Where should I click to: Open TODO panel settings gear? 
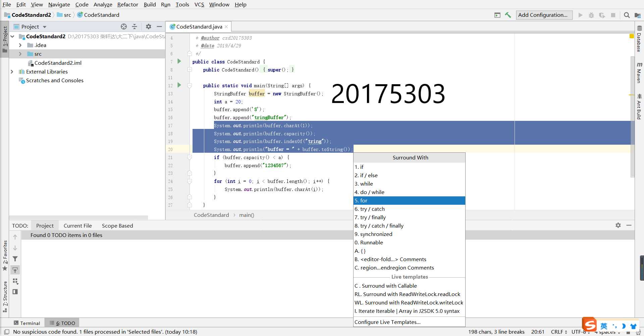pyautogui.click(x=618, y=225)
